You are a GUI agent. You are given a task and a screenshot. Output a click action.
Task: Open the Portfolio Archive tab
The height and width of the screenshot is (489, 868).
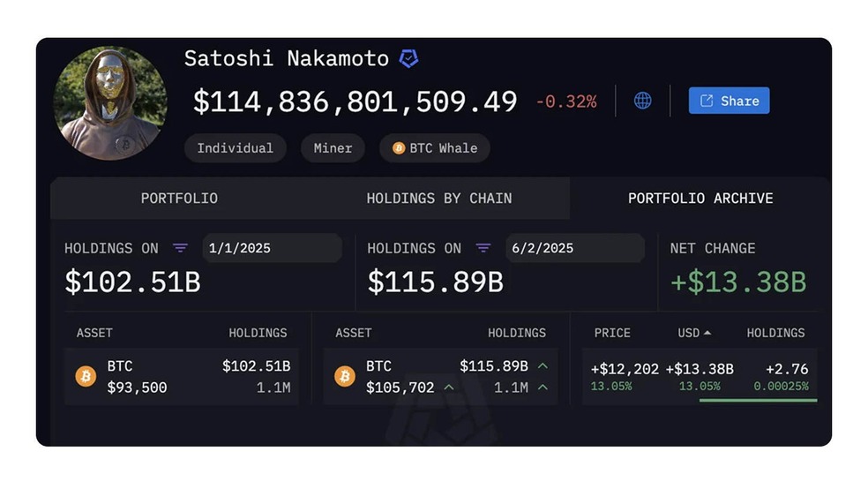[x=700, y=199]
